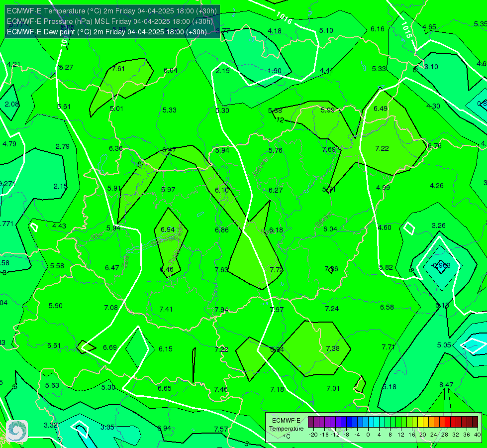Click the 2.15 dew point value

pyautogui.click(x=60, y=186)
